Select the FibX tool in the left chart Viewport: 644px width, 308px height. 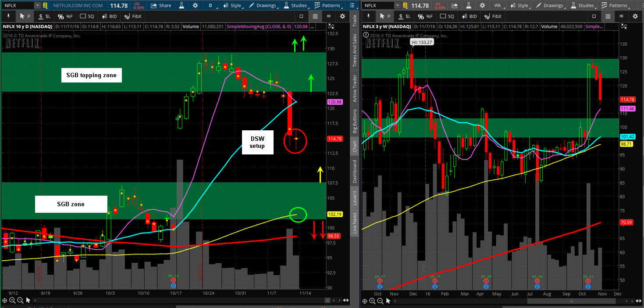[133, 16]
